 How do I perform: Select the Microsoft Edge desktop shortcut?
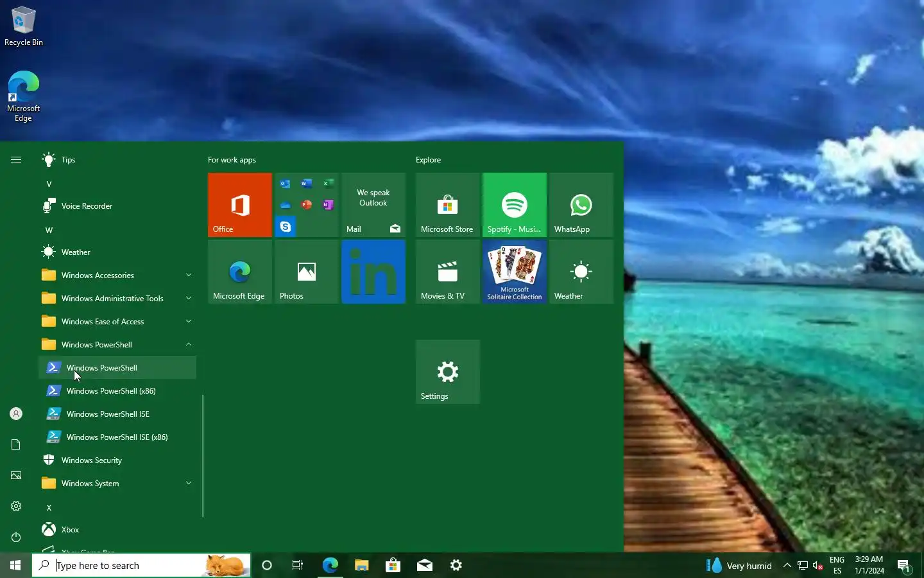coord(24,96)
